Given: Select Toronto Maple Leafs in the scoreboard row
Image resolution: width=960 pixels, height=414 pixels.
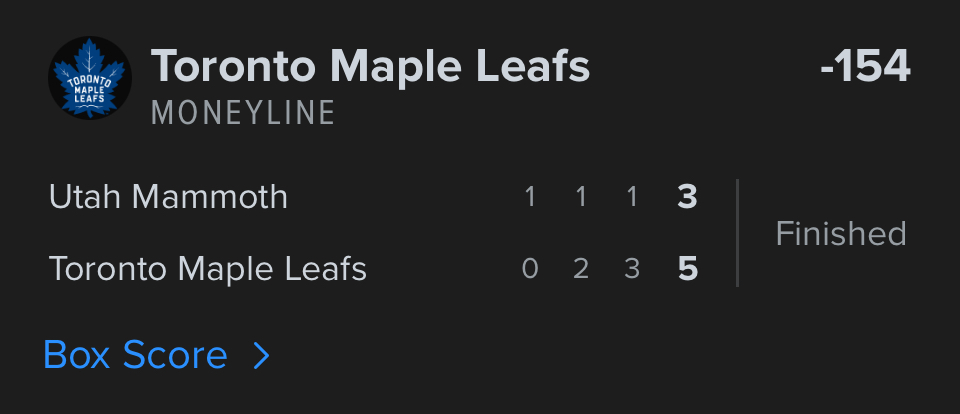Looking at the screenshot, I should click(x=208, y=269).
